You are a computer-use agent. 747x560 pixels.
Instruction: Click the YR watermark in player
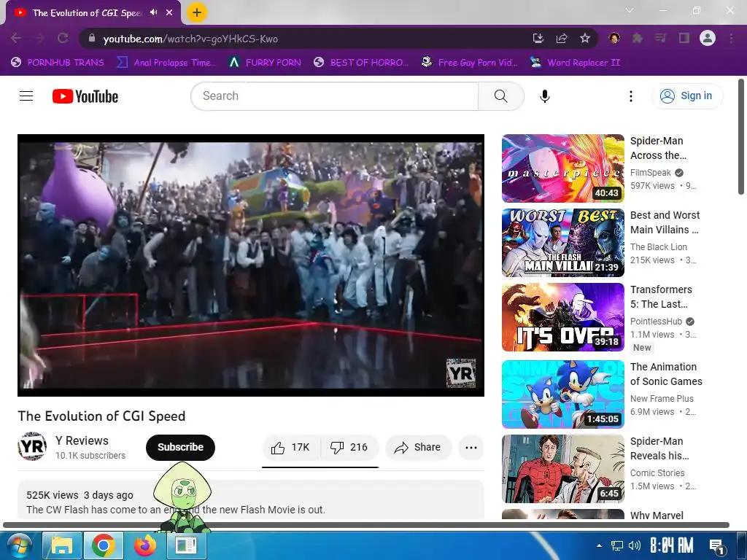[x=461, y=373]
